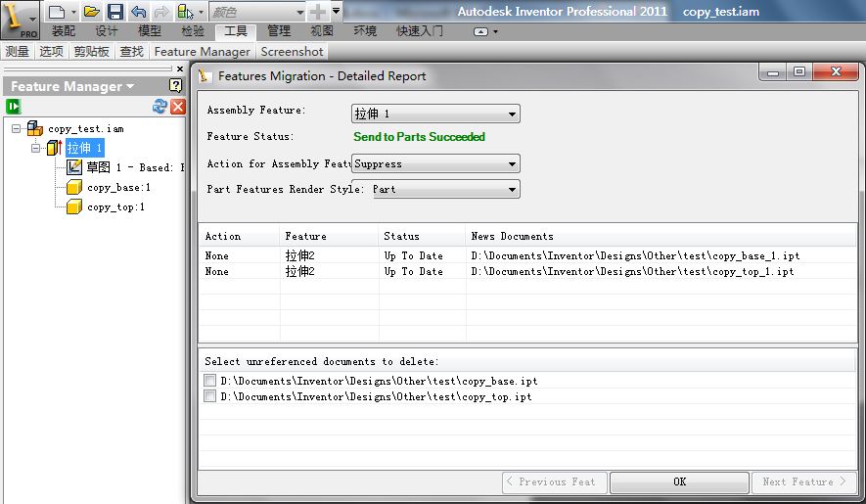This screenshot has height=504, width=866.
Task: Save the assembly with the floppy icon
Action: 114,12
